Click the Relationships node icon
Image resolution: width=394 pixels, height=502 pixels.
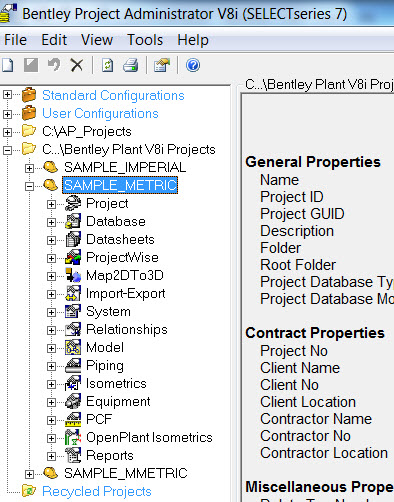(73, 329)
